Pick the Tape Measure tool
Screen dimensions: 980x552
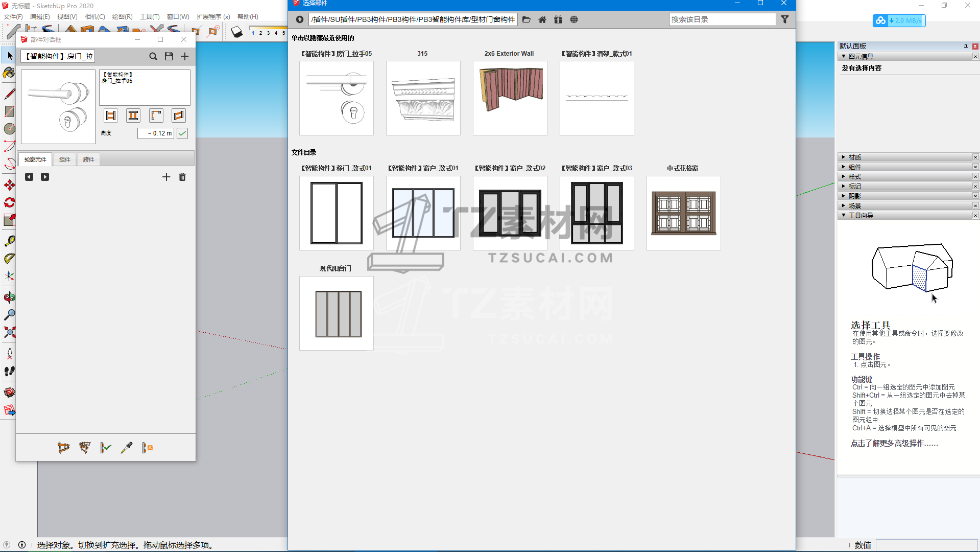(9, 241)
